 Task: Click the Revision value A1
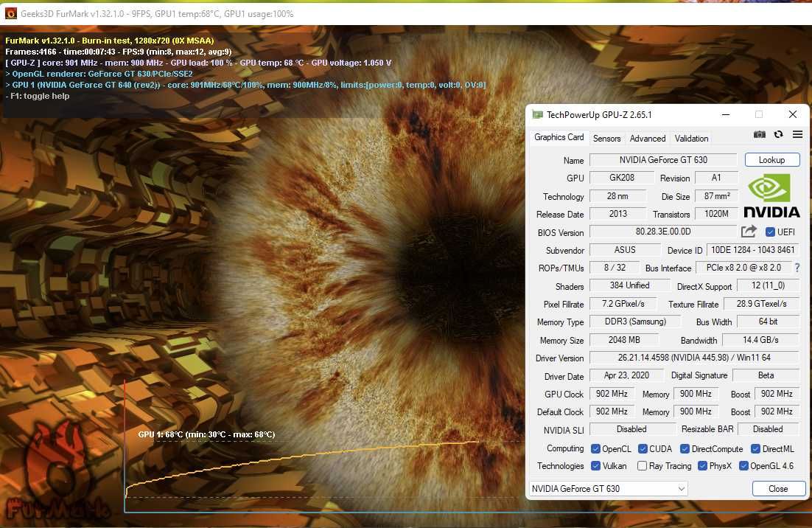click(x=715, y=178)
